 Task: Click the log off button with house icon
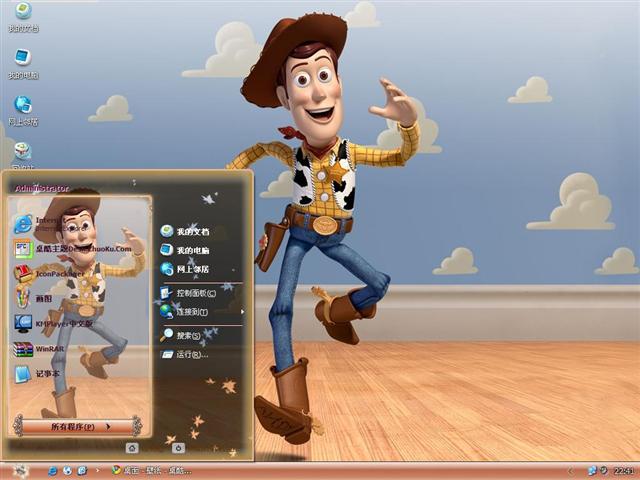point(132,448)
